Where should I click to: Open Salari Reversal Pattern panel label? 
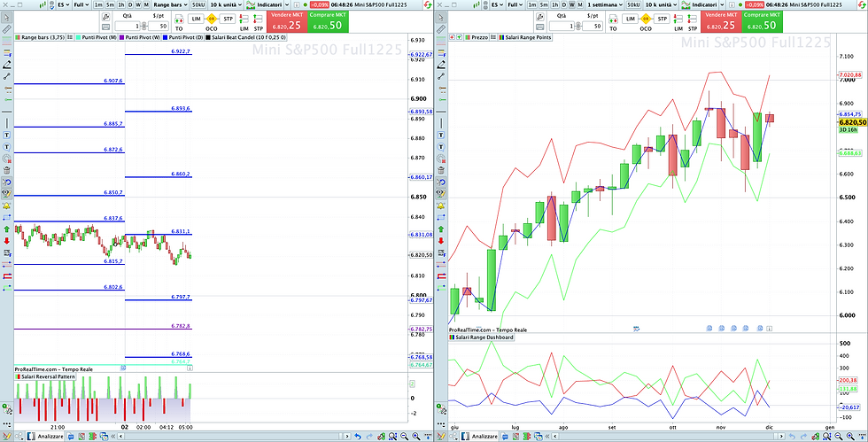[x=45, y=376]
